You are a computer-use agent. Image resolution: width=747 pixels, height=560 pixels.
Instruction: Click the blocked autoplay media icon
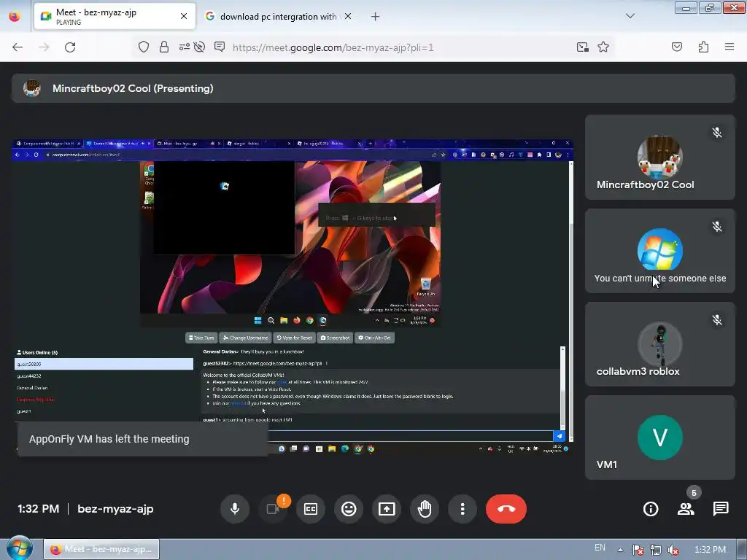200,47
